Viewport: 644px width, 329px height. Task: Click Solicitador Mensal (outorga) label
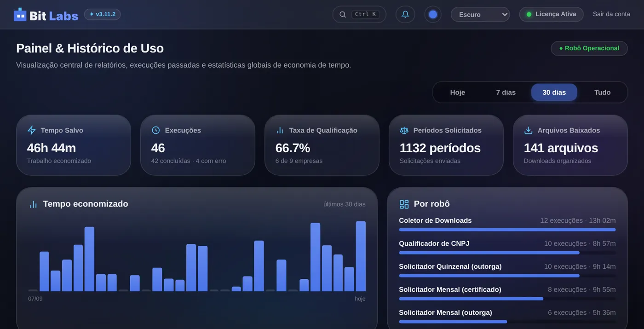click(x=445, y=312)
